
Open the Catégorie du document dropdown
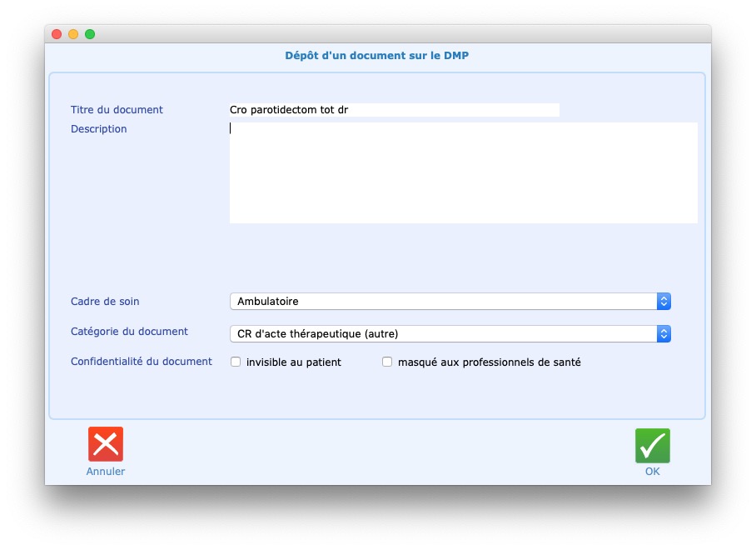[x=450, y=334]
